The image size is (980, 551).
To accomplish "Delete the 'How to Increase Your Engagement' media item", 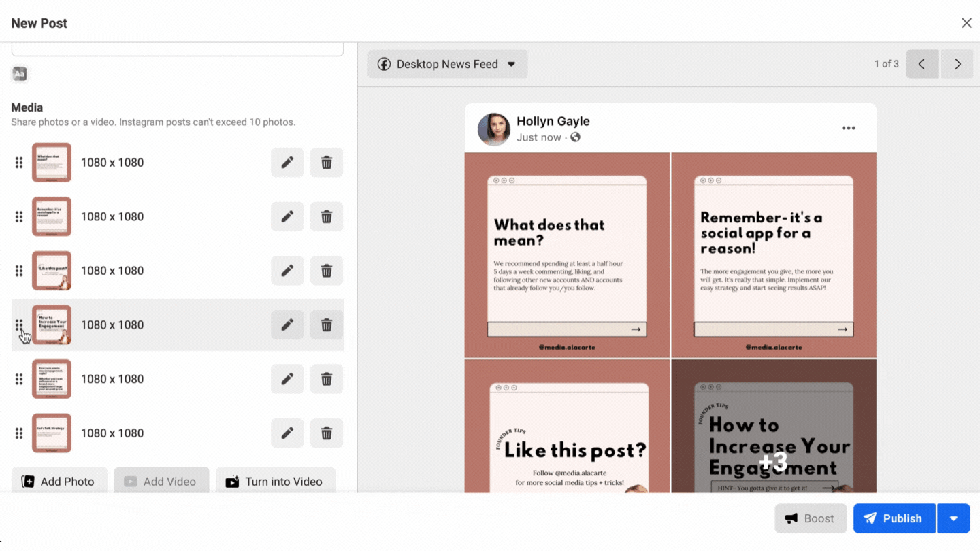I will pos(327,325).
